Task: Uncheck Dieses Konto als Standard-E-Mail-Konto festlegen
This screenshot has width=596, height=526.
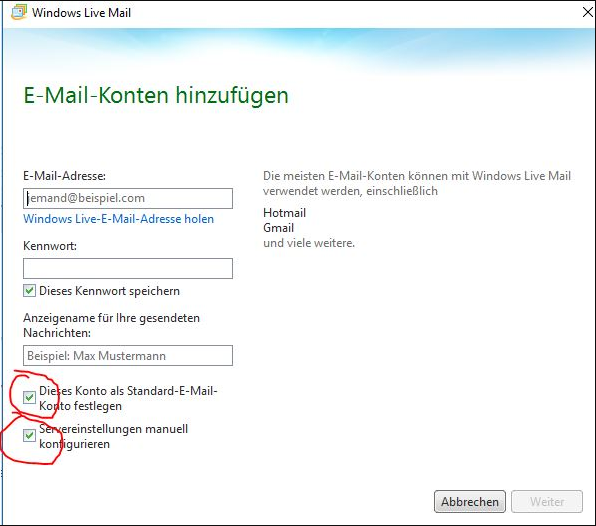Action: click(x=29, y=398)
